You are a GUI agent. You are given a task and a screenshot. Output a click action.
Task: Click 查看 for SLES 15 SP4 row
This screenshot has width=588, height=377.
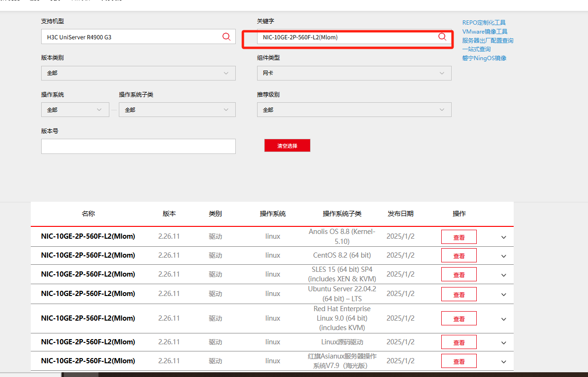click(459, 274)
